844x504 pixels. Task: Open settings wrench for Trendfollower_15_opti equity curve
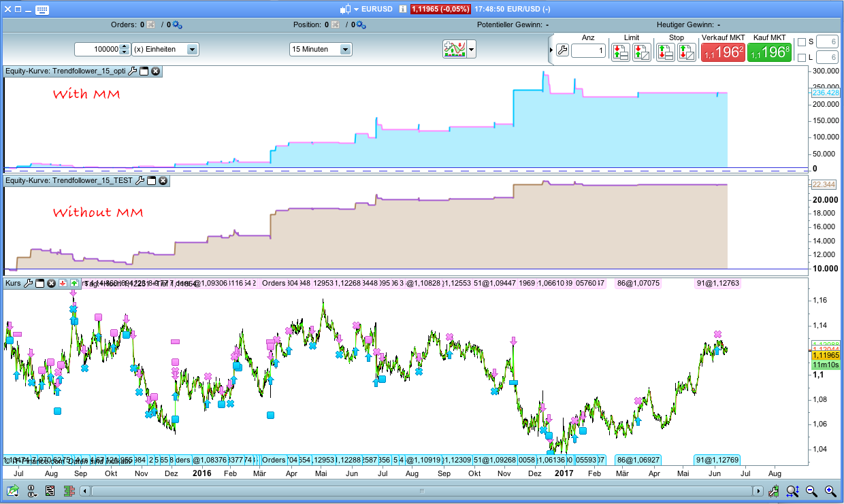click(x=133, y=71)
